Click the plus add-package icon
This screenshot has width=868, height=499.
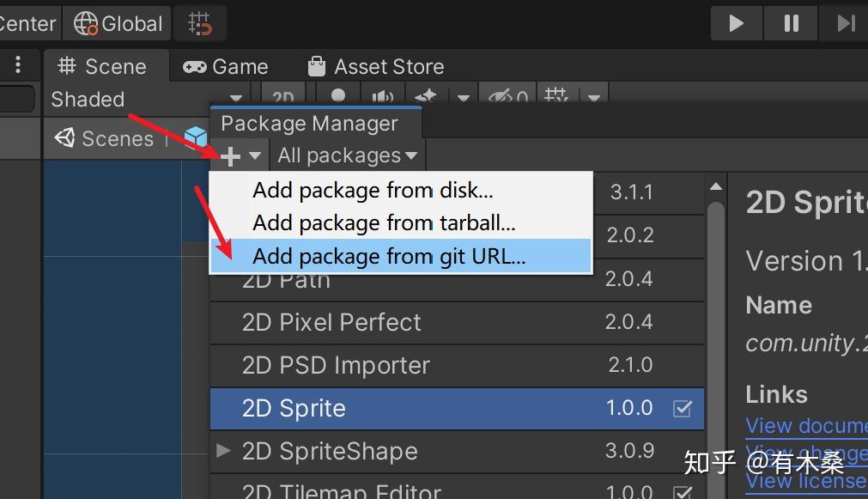pos(230,156)
